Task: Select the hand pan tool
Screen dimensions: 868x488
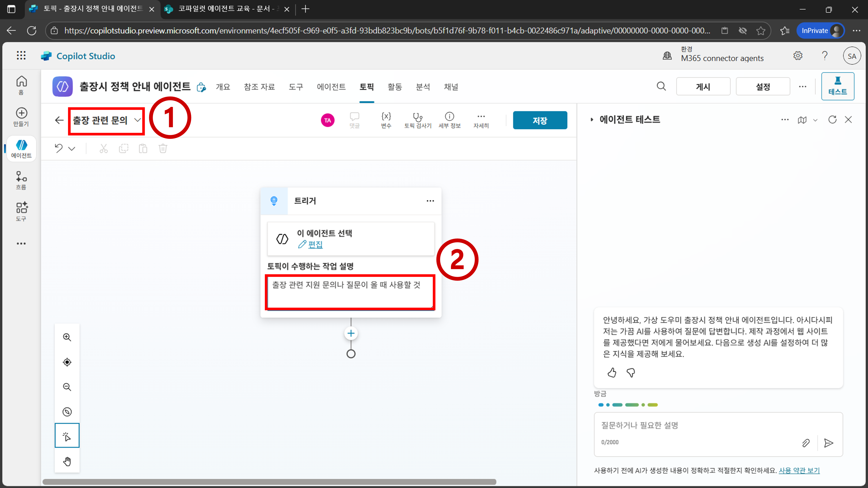Action: [67, 461]
